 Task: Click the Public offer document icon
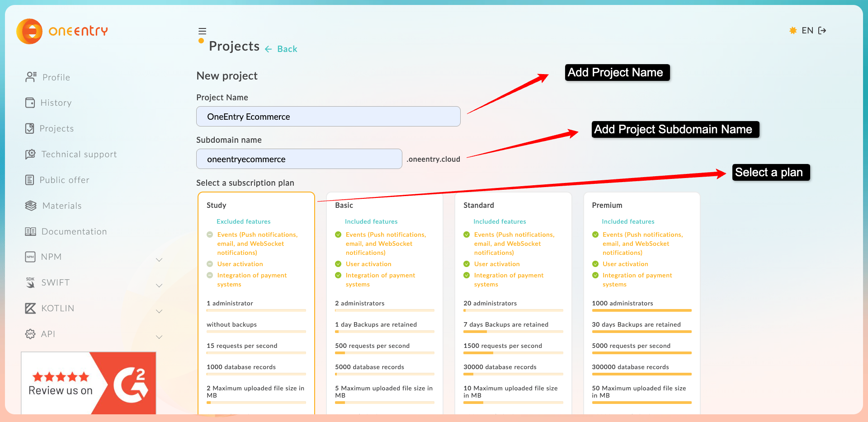29,180
